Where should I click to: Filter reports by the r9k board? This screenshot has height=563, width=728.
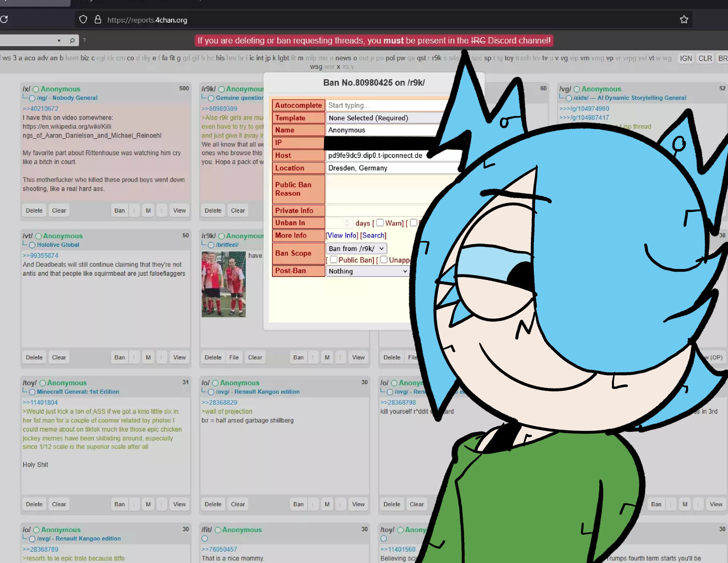[436, 58]
